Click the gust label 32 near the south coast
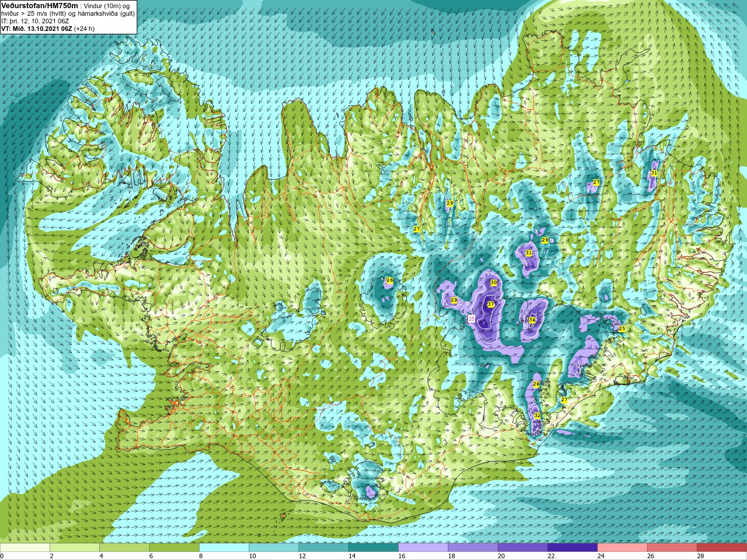 tap(537, 415)
